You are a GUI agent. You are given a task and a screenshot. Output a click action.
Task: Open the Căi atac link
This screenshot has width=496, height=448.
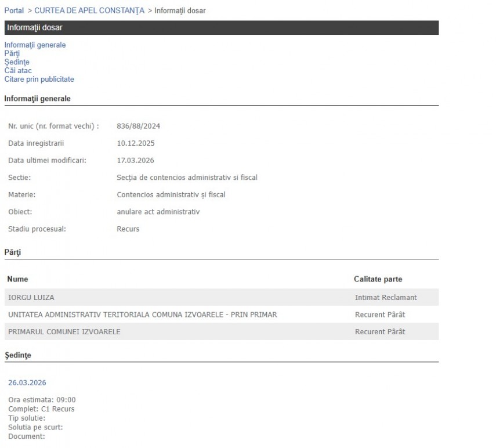[x=18, y=71]
